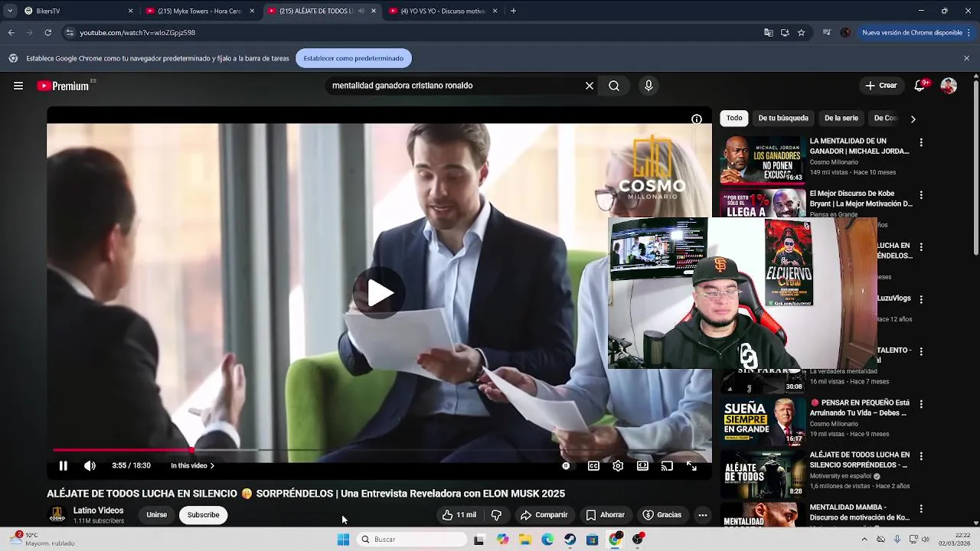The height and width of the screenshot is (551, 980).
Task: Go back in browser history
Action: tap(11, 33)
